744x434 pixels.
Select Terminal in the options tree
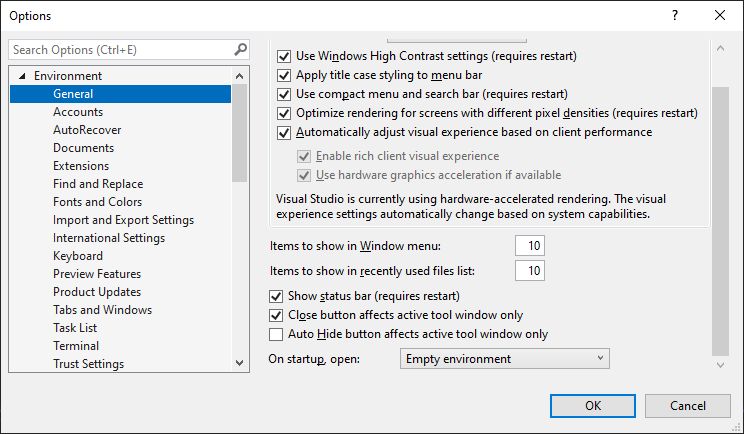(76, 346)
